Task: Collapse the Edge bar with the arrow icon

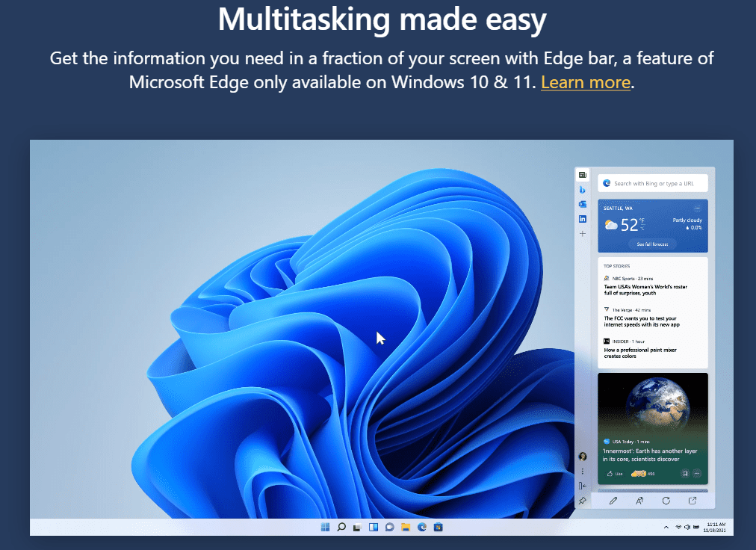Action: (x=583, y=486)
